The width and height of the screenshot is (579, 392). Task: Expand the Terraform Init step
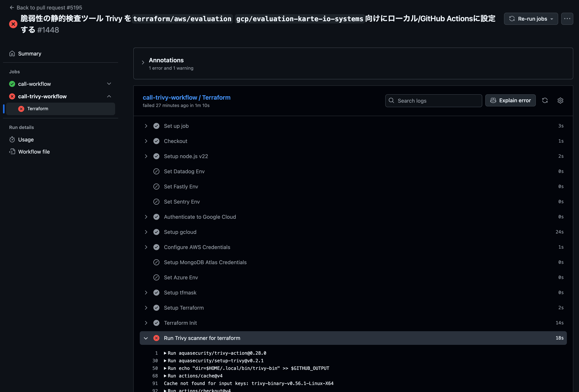coord(146,323)
